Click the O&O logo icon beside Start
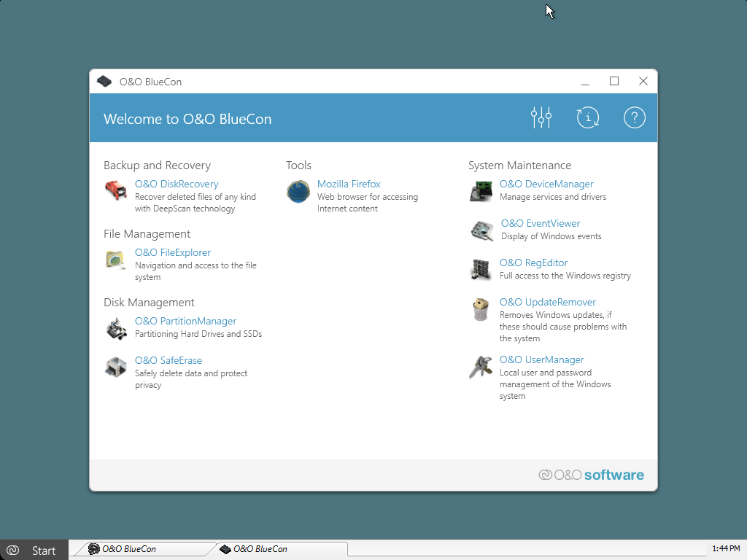Screen dimensions: 747x560 pyautogui.click(x=12, y=551)
